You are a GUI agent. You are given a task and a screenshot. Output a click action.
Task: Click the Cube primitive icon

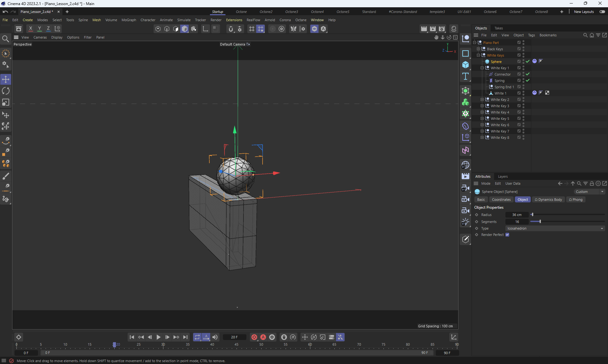point(465,65)
